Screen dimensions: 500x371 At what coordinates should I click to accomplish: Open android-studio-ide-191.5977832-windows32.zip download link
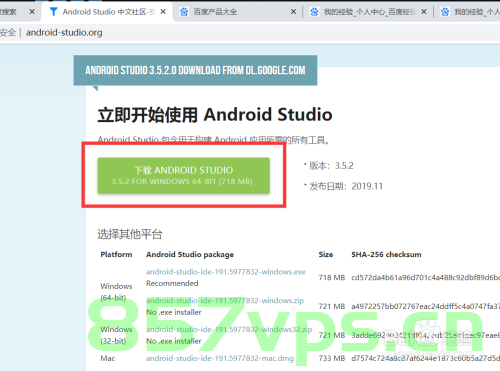[229, 329]
